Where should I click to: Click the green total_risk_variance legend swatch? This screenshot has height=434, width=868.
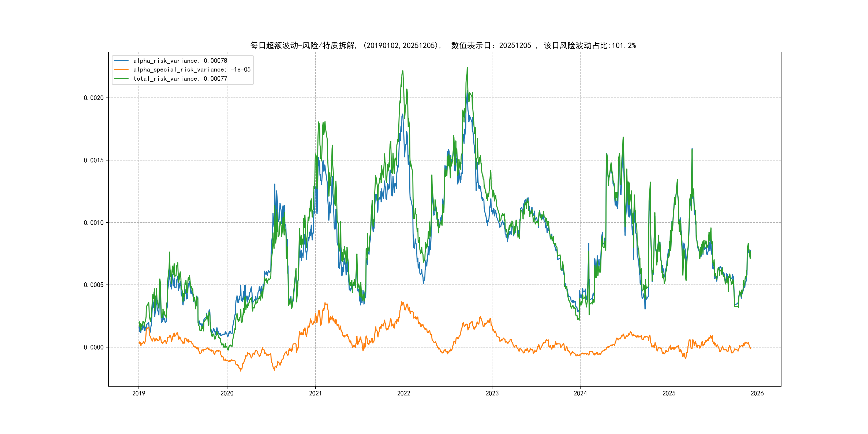pyautogui.click(x=121, y=78)
